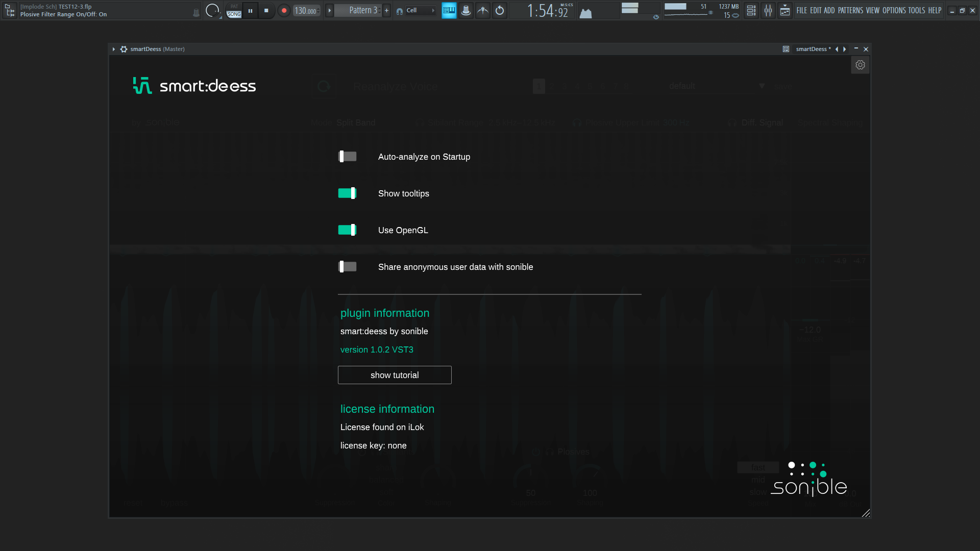Enable Share anonymous user data with sonible
980x551 pixels.
pos(348,267)
